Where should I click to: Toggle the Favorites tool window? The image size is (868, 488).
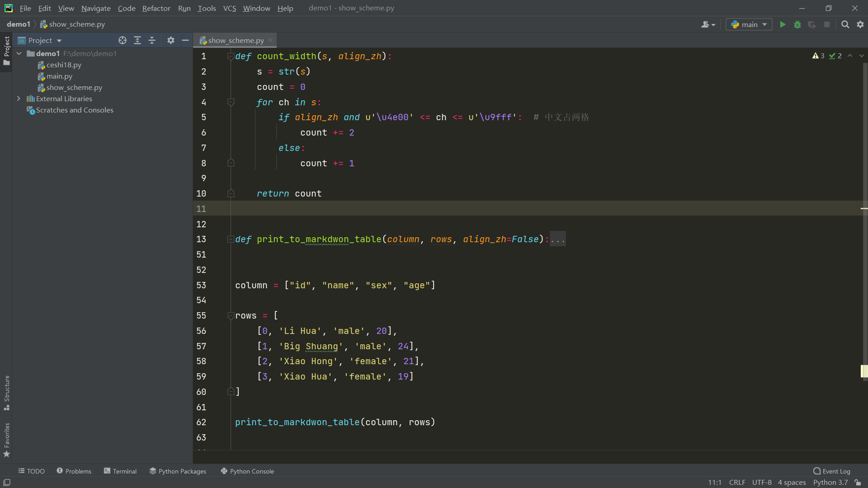click(7, 440)
